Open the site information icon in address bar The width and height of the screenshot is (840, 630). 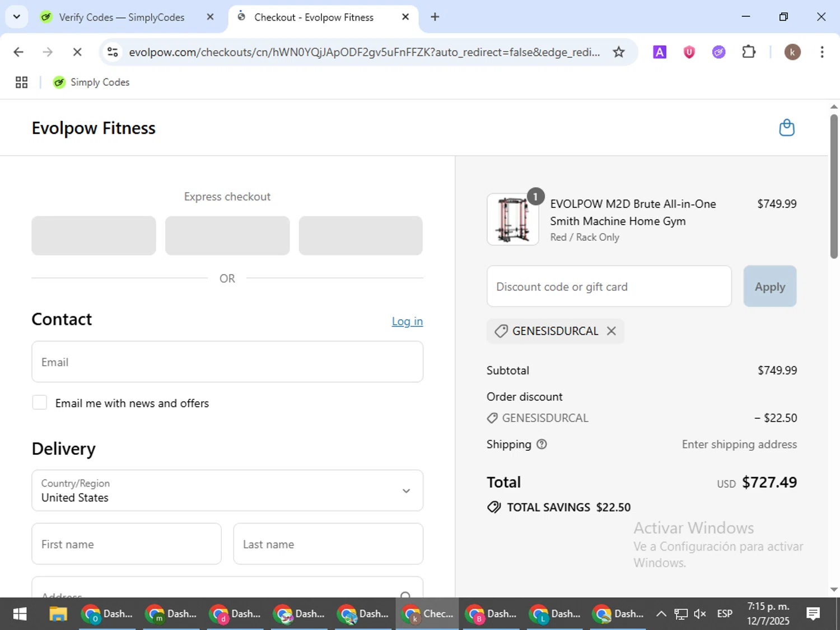pos(113,52)
